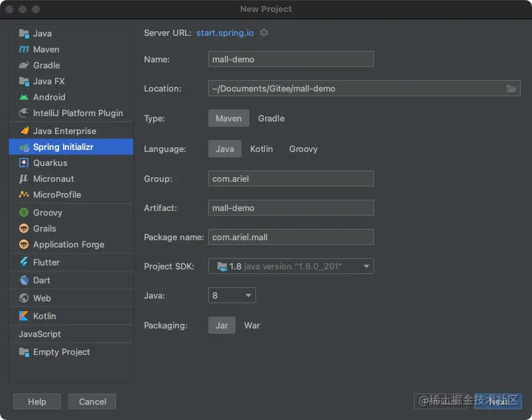The height and width of the screenshot is (420, 532).
Task: Open the Java version dropdown
Action: (x=232, y=295)
